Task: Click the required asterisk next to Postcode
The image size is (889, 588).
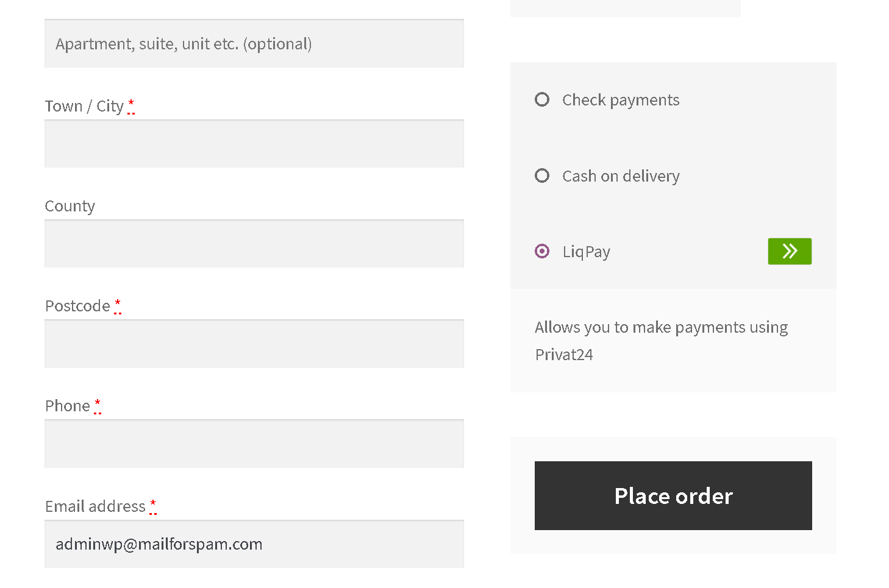Action: coord(118,305)
